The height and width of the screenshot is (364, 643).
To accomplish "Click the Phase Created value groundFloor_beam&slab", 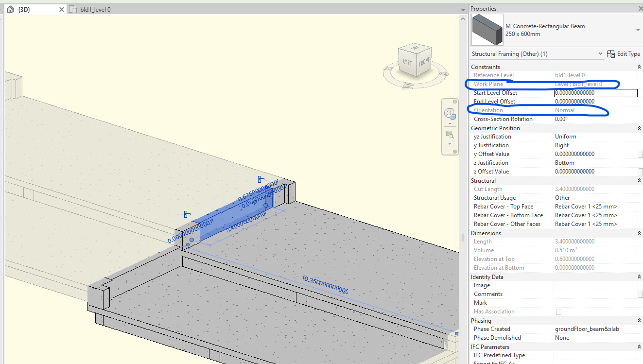I will pos(587,329).
